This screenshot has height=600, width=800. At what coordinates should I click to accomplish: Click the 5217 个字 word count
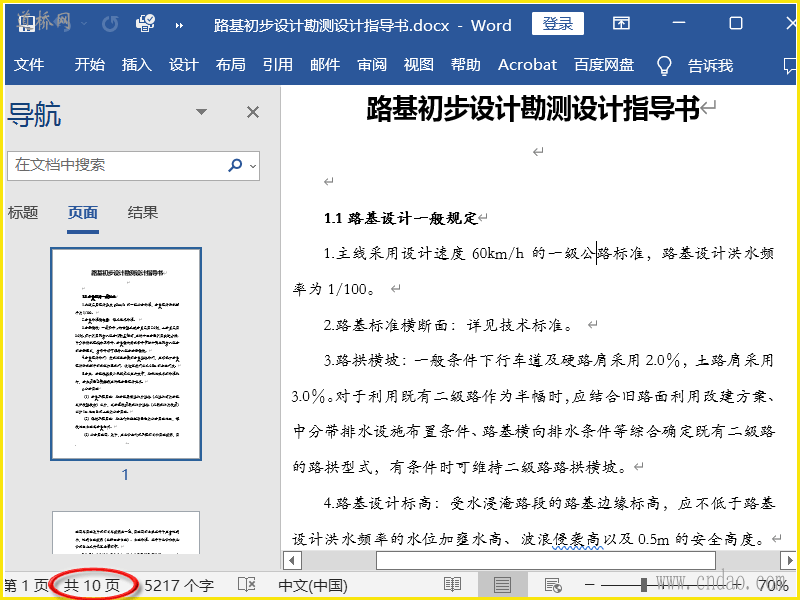[x=179, y=585]
